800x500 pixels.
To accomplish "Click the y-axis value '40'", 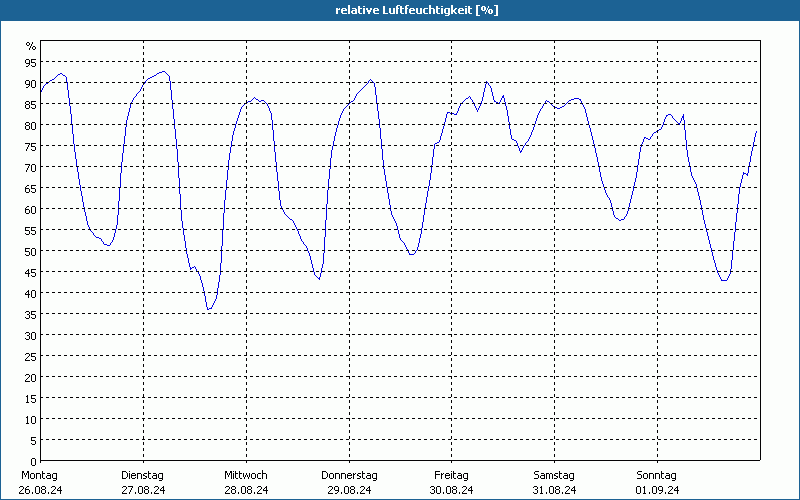I will [x=31, y=294].
